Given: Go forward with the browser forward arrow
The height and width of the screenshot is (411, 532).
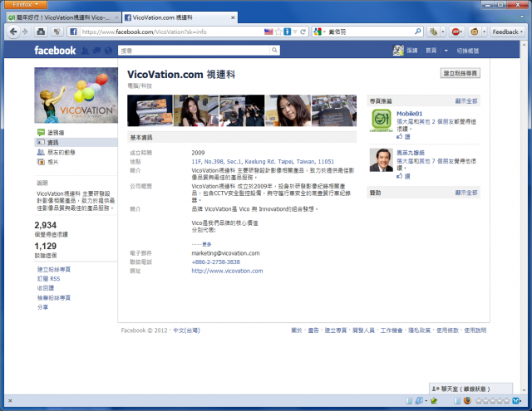Looking at the screenshot, I should [25, 32].
